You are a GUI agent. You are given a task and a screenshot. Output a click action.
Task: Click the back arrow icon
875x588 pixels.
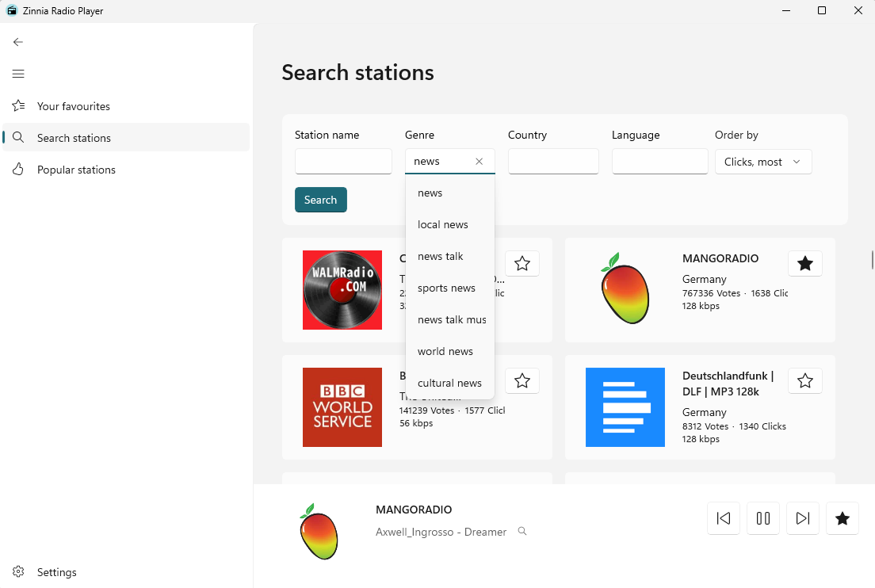coord(18,42)
